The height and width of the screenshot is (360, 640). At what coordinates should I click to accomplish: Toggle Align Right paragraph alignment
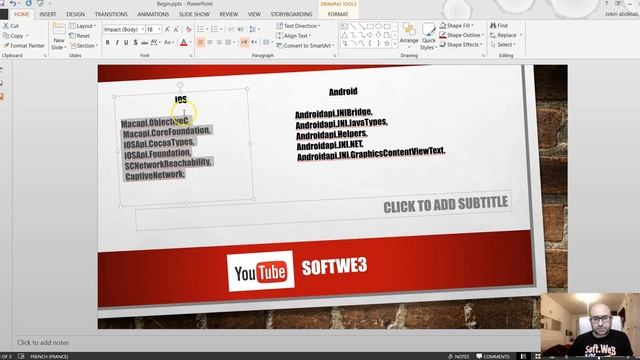click(x=219, y=42)
